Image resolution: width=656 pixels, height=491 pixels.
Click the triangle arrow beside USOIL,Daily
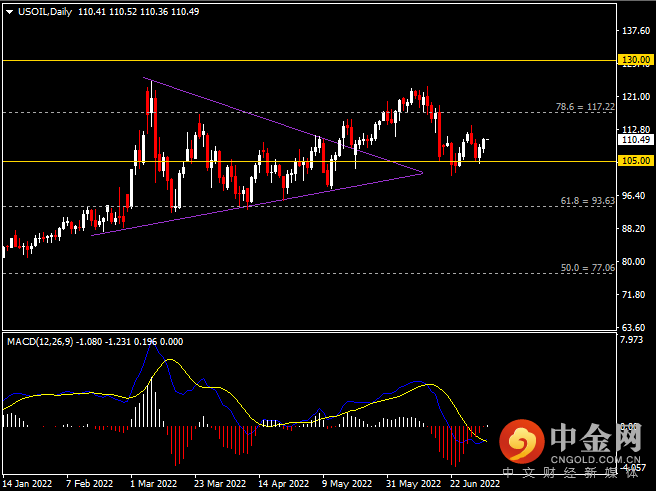pyautogui.click(x=9, y=11)
